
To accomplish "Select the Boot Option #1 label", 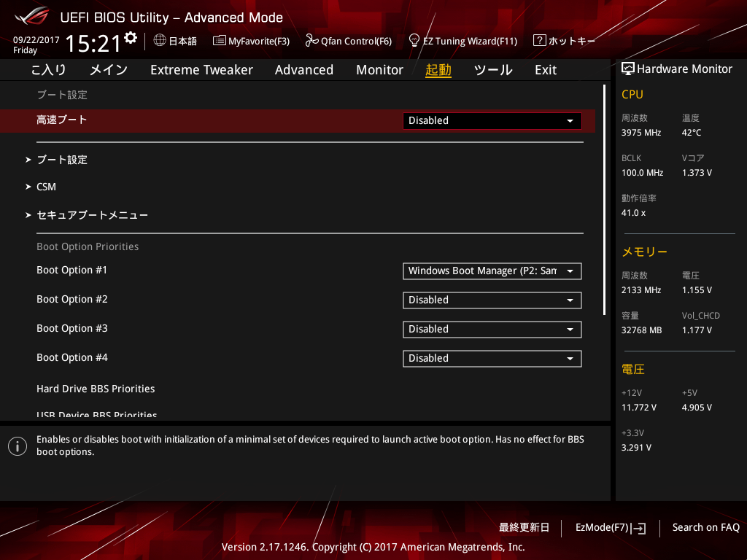I will click(72, 270).
